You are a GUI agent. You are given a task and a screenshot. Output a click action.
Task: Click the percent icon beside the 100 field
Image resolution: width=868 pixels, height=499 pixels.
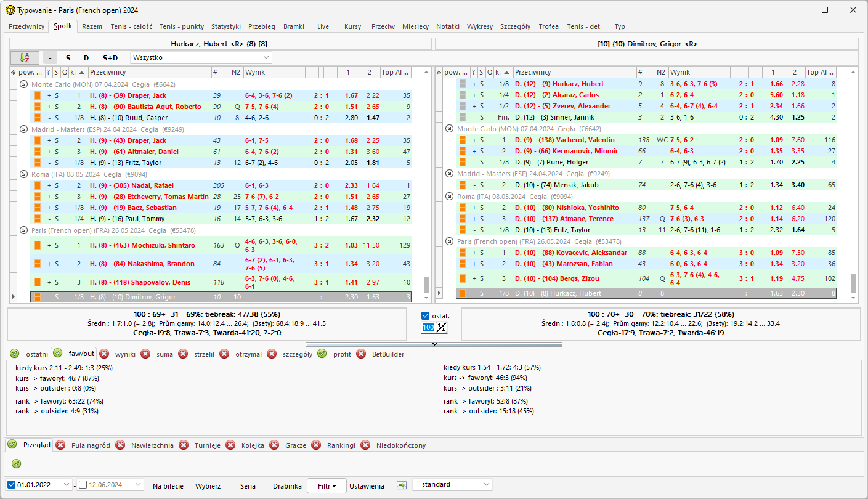tap(442, 327)
